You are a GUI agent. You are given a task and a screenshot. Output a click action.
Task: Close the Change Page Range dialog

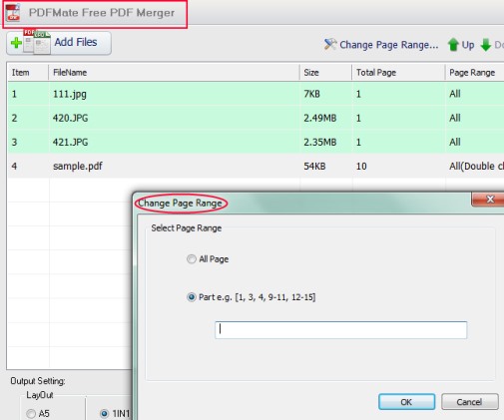[489, 200]
